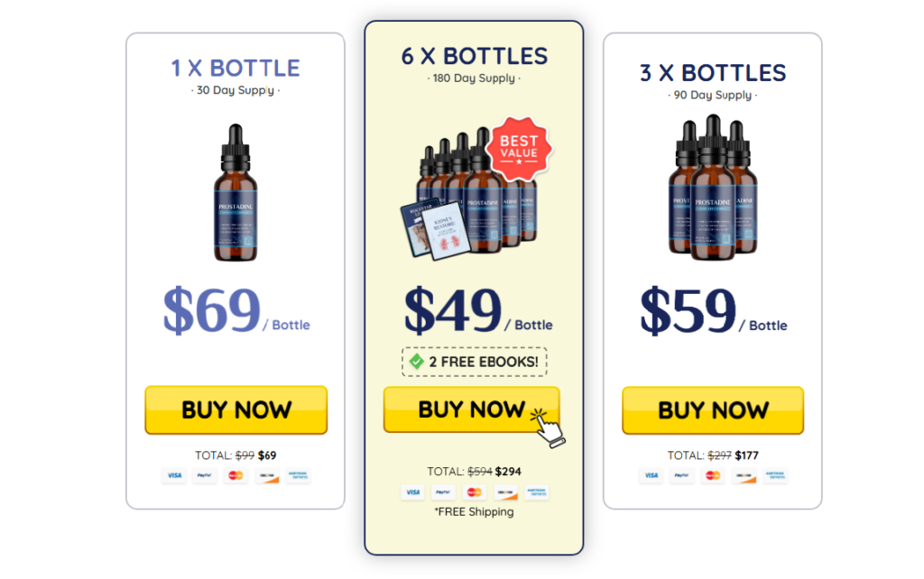Click the PayPal icon under the 1 bottle offer
The image size is (924, 579).
[205, 475]
